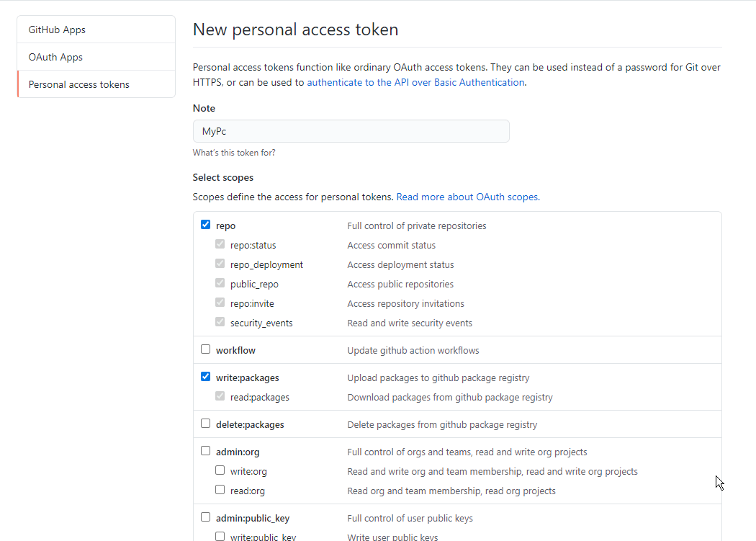Click the repo:status disabled checkbox
Image resolution: width=756 pixels, height=541 pixels.
220,245
